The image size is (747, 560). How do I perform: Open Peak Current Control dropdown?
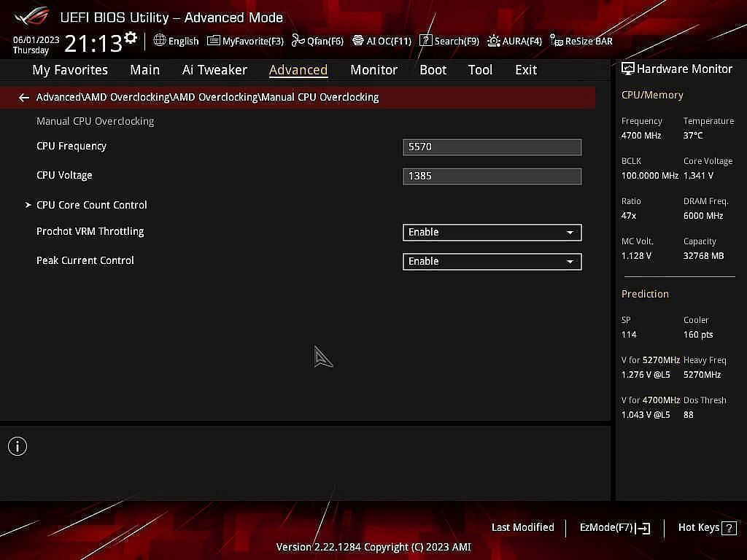click(x=492, y=262)
